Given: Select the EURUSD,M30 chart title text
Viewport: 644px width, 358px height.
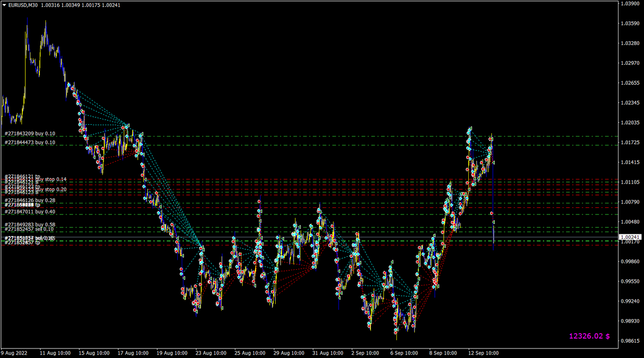Looking at the screenshot, I should 22,5.
